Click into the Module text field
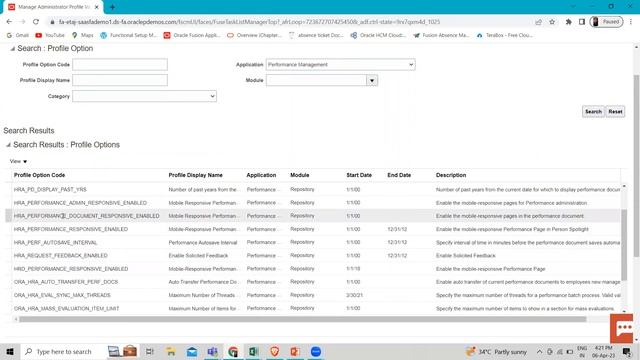This screenshot has height=360, width=640. (316, 80)
